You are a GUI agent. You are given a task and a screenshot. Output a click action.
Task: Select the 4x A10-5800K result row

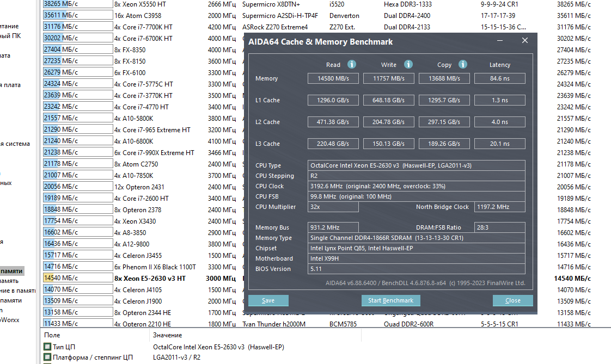point(133,119)
